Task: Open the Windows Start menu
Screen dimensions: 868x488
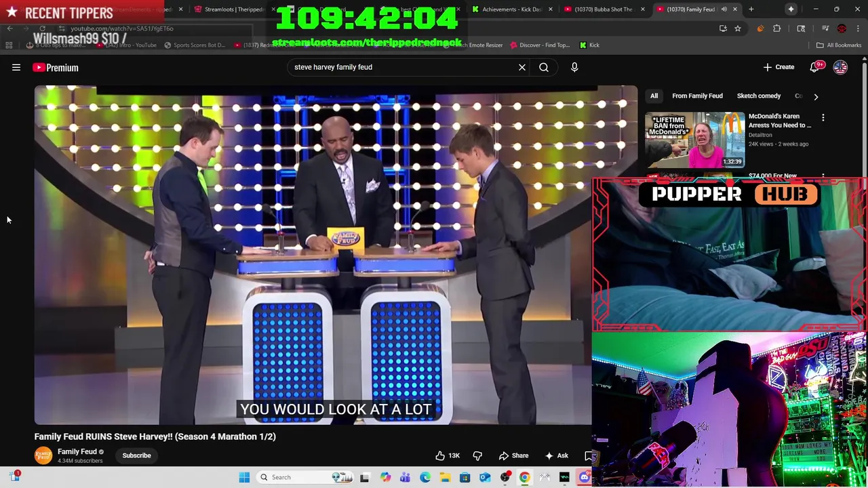Action: (244, 477)
